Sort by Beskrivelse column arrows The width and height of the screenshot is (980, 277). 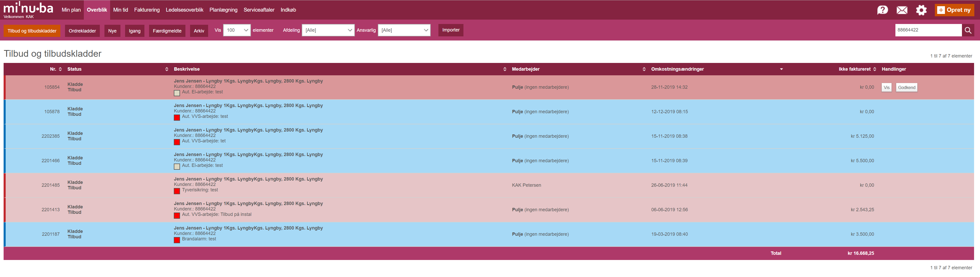pyautogui.click(x=505, y=69)
